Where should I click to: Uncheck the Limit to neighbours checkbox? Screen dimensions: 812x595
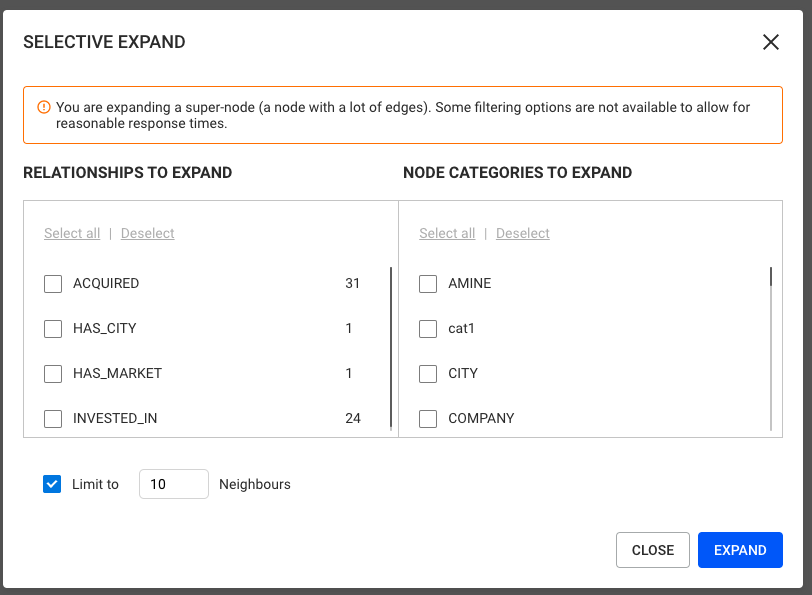tap(53, 484)
